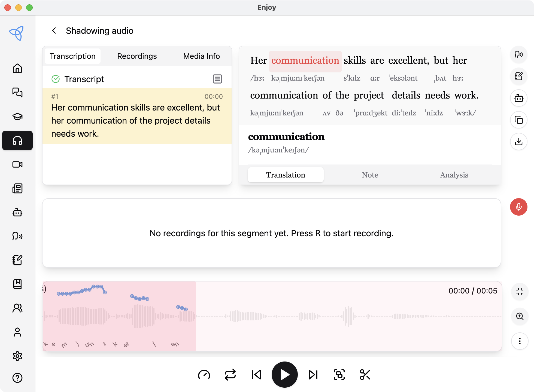Skip to the next segment
The width and height of the screenshot is (534, 392).
click(313, 375)
